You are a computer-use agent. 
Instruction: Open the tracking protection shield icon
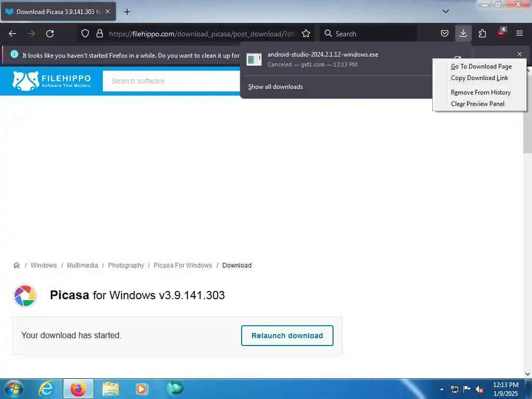pyautogui.click(x=85, y=34)
